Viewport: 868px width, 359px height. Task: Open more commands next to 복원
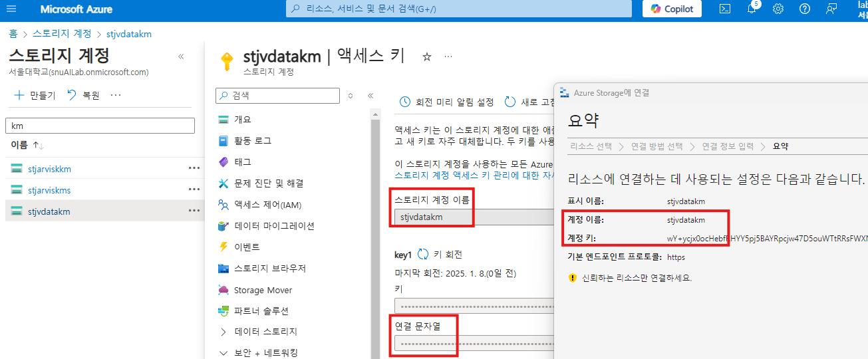point(116,95)
